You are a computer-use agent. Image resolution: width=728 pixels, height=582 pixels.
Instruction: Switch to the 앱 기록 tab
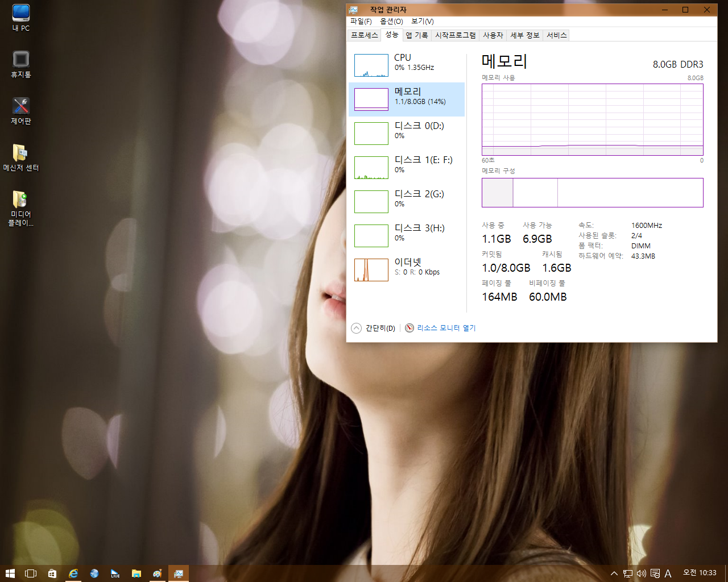[417, 35]
